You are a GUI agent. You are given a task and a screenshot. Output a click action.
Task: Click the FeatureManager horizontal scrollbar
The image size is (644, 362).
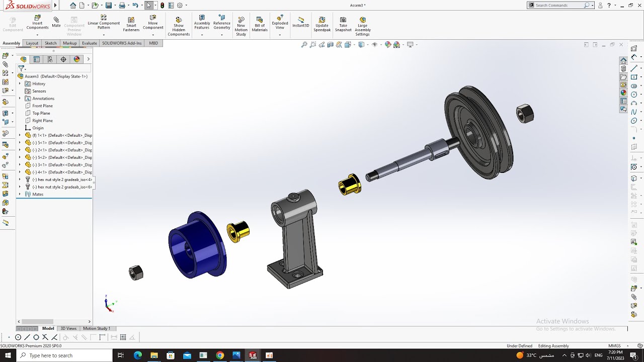[x=38, y=322]
